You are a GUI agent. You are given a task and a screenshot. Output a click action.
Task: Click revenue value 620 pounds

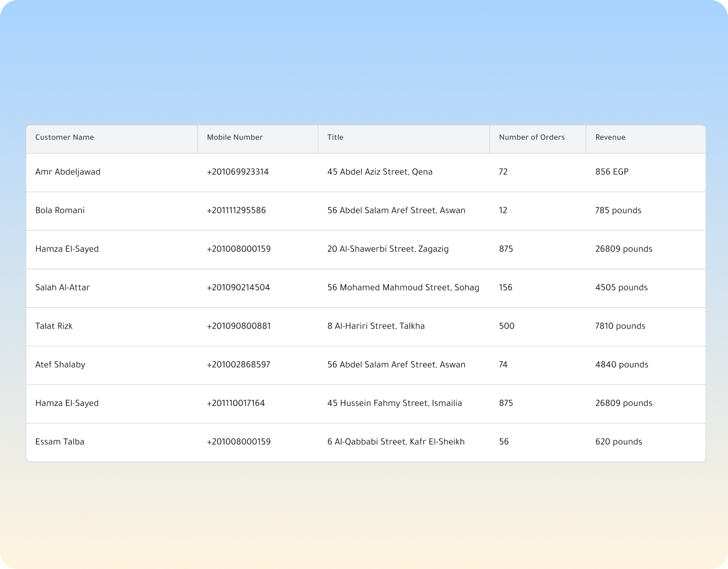coord(618,442)
